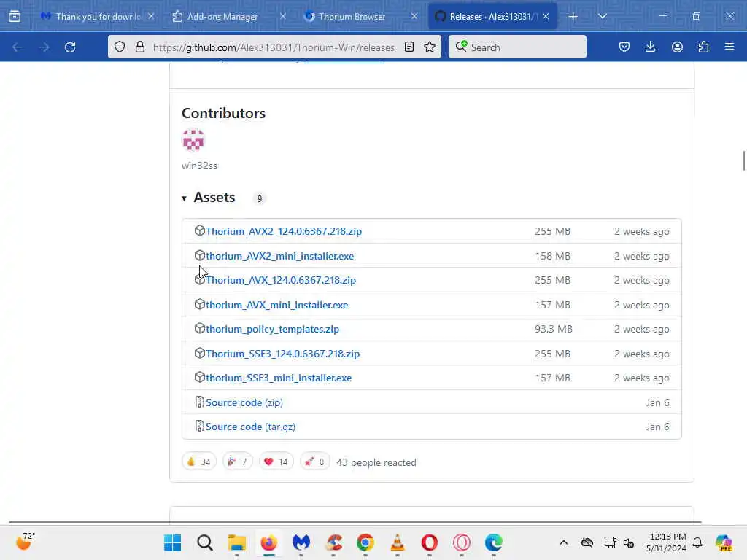
Task: Open Windows taskbar Search
Action: [x=205, y=542]
